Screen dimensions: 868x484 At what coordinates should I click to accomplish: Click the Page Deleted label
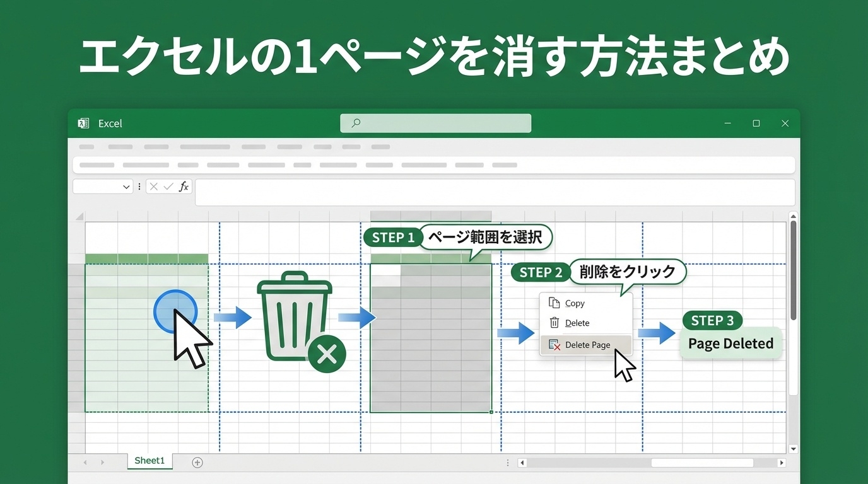[x=730, y=343]
